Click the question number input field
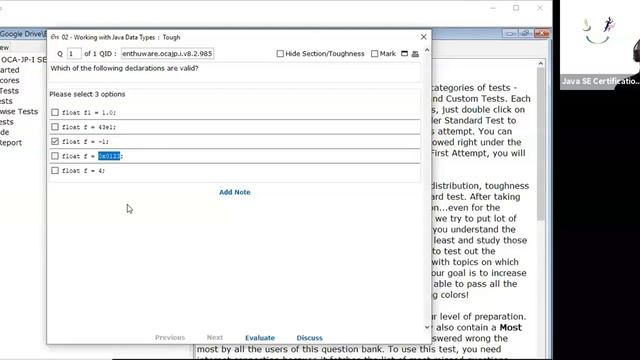Image resolution: width=640 pixels, height=360 pixels. 74,53
